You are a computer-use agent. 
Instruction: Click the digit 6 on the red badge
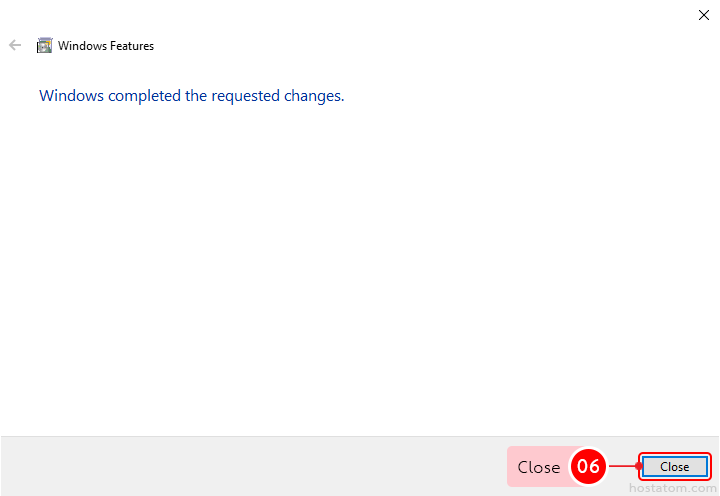(x=594, y=467)
